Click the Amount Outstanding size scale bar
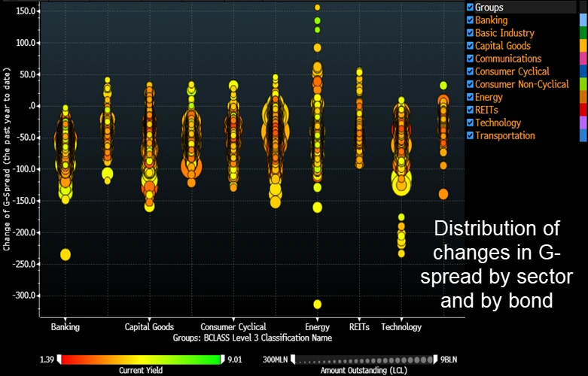Screen dimensions: 588x376 click(x=364, y=360)
